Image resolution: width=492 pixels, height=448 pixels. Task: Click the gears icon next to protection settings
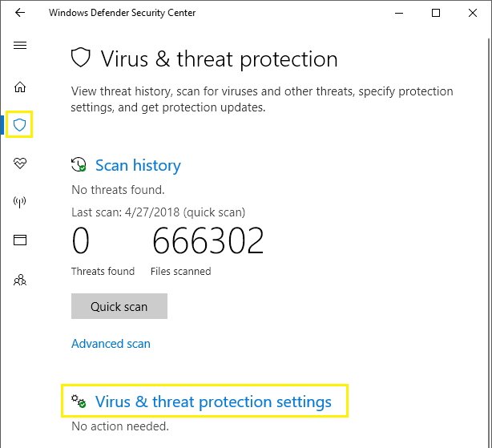tap(79, 402)
